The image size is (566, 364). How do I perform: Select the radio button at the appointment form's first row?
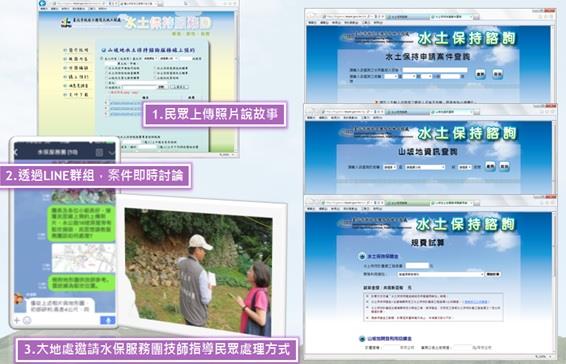(x=102, y=58)
